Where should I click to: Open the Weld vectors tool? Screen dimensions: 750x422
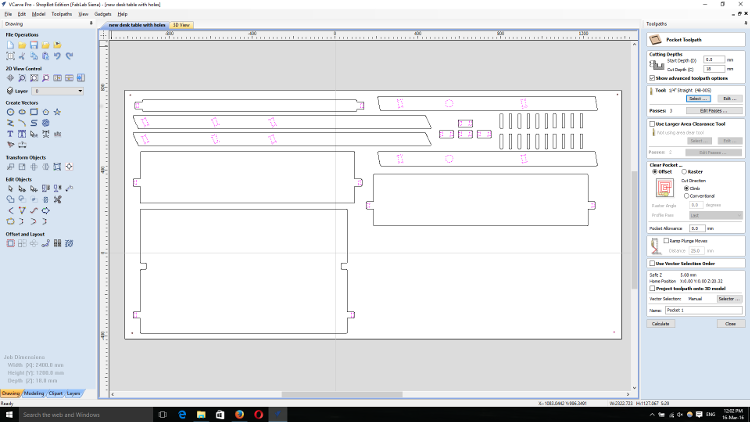click(x=11, y=200)
